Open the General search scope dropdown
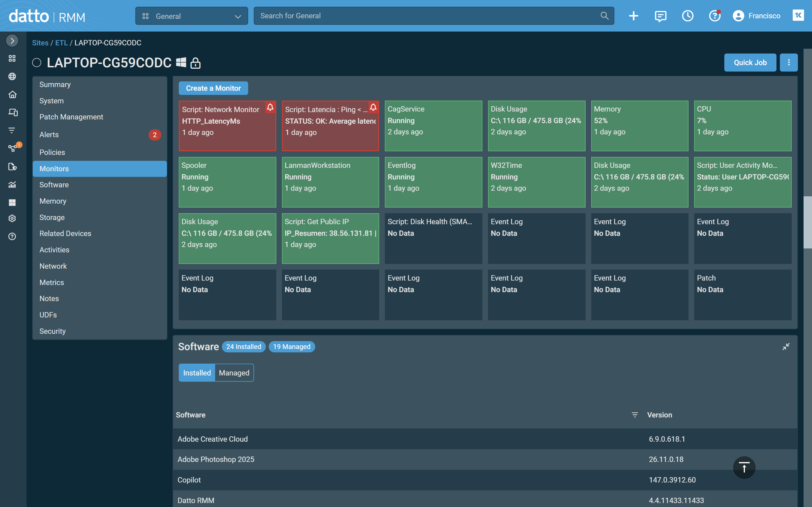This screenshot has height=507, width=812. [192, 16]
